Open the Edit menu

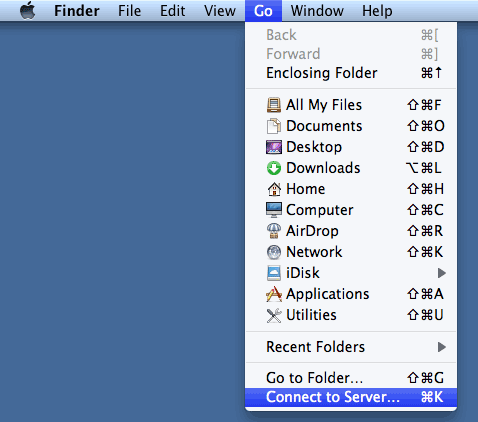(172, 11)
